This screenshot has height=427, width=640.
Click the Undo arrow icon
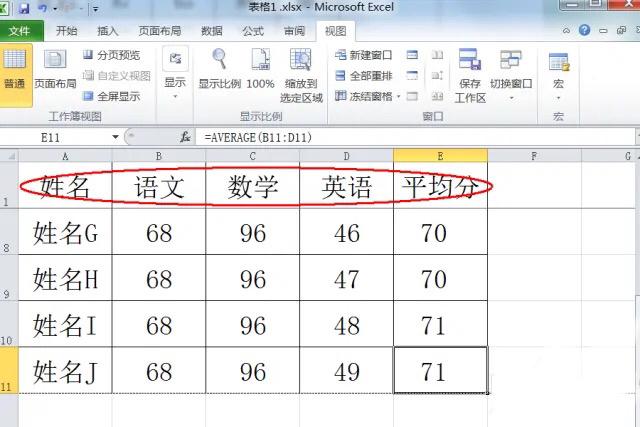coord(43,8)
